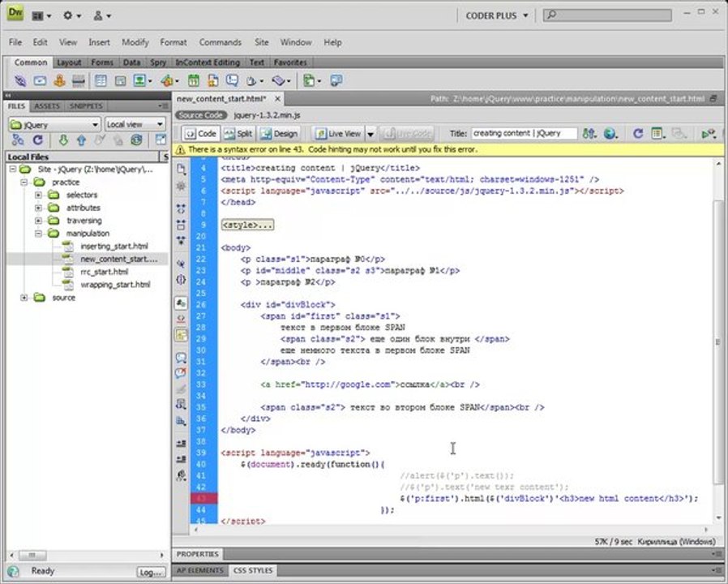Collapse the manipulation folder
This screenshot has height=584, width=728.
39,234
